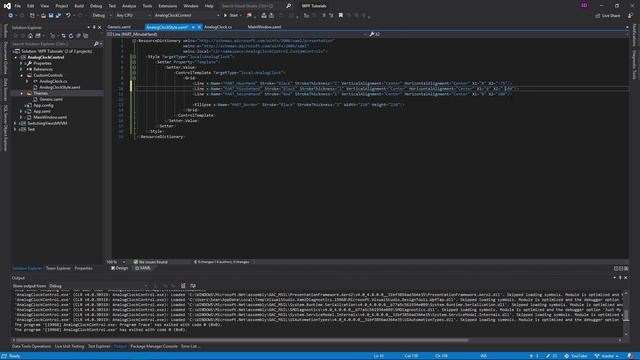Click the Solution Explorer Home icon
The height and width of the screenshot is (360, 640).
(x=30, y=36)
